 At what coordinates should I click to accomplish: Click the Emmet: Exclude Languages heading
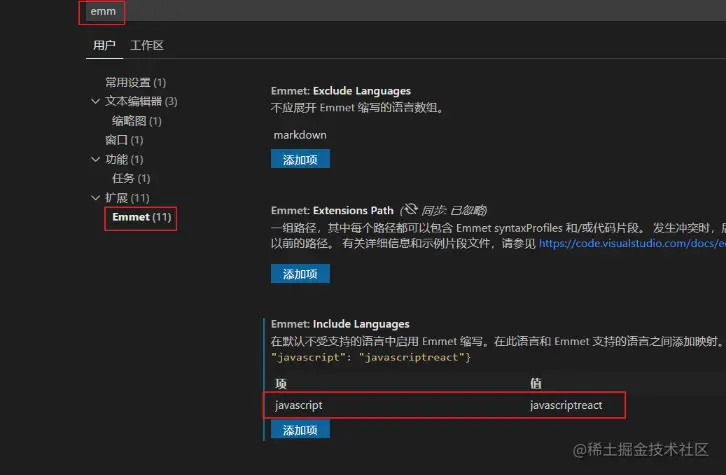[341, 91]
